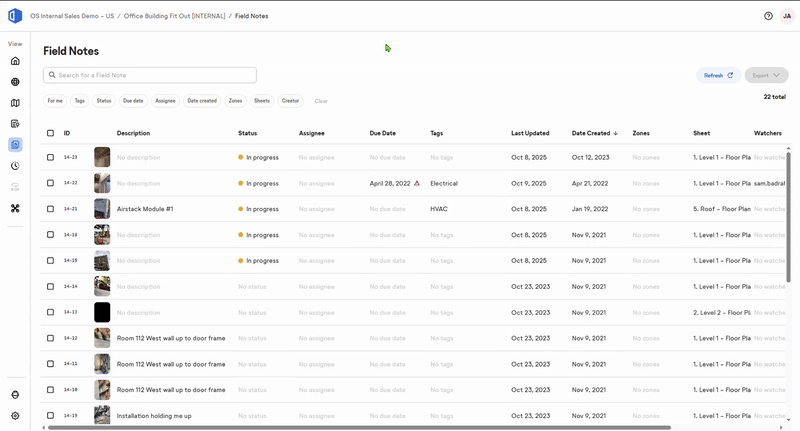Go to OS Internal Sales Demo - US breadcrumb
The image size is (800, 431).
click(72, 16)
